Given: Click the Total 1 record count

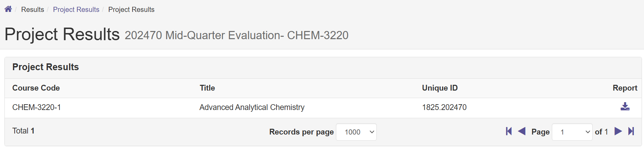Looking at the screenshot, I should pyautogui.click(x=23, y=131).
